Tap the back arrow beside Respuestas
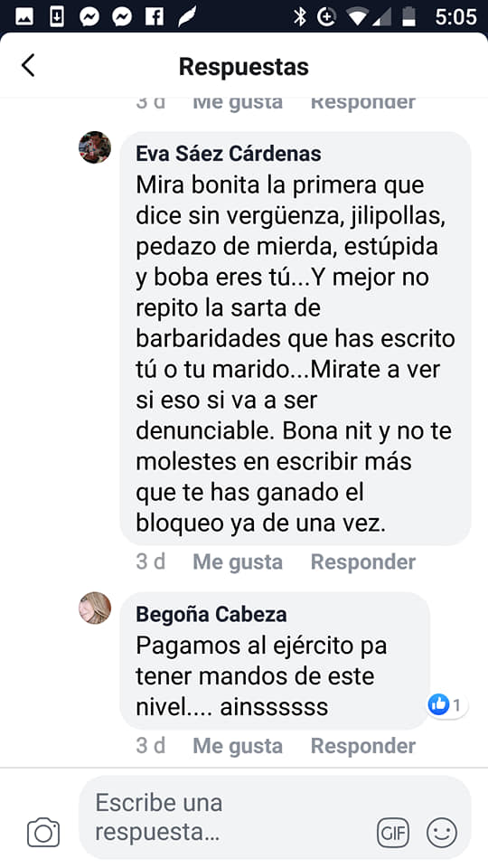Image resolution: width=488 pixels, height=868 pixels. 28,65
